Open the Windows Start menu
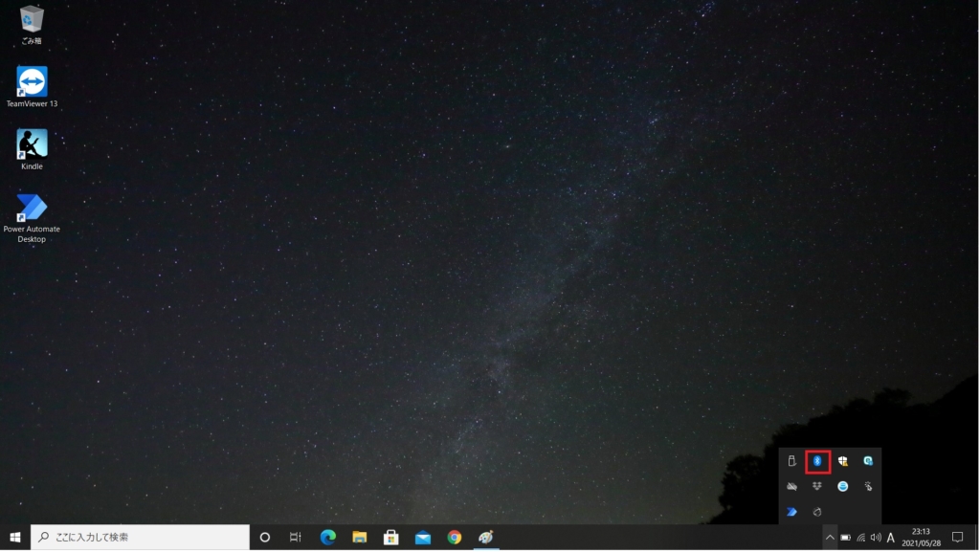Image resolution: width=980 pixels, height=552 pixels. point(15,538)
